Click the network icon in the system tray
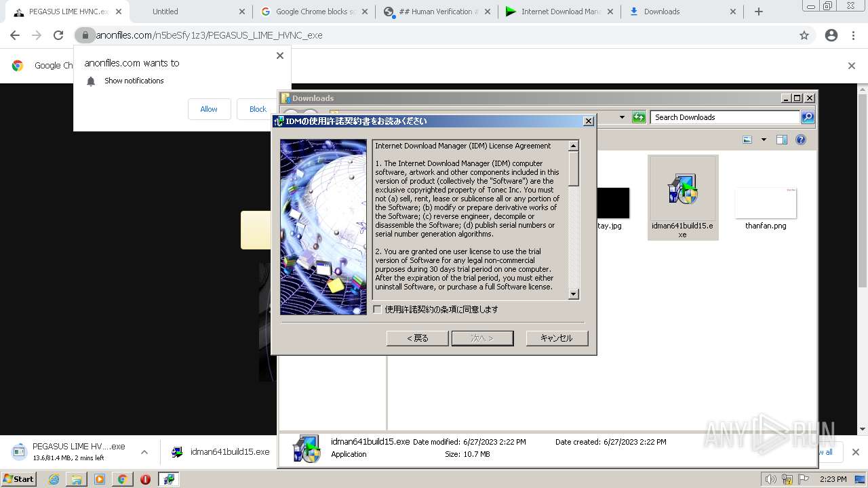 click(787, 479)
